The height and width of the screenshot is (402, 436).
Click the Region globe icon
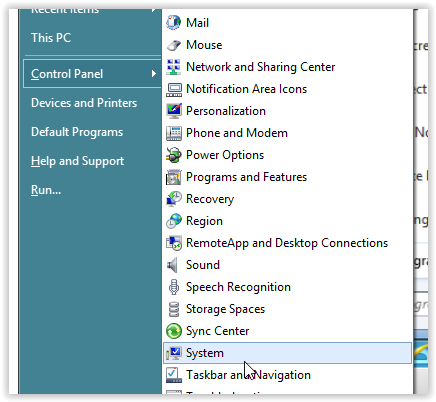click(174, 221)
